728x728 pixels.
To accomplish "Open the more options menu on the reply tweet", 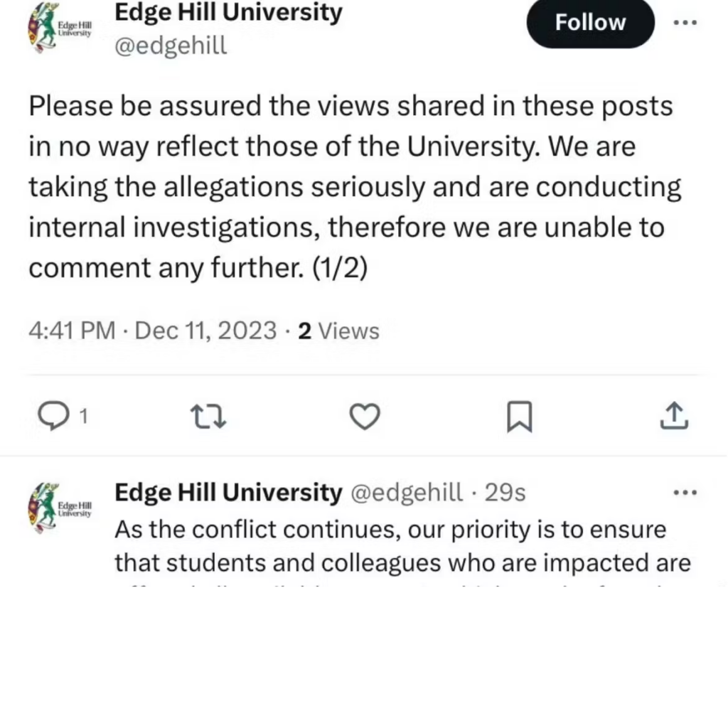I will tap(685, 491).
